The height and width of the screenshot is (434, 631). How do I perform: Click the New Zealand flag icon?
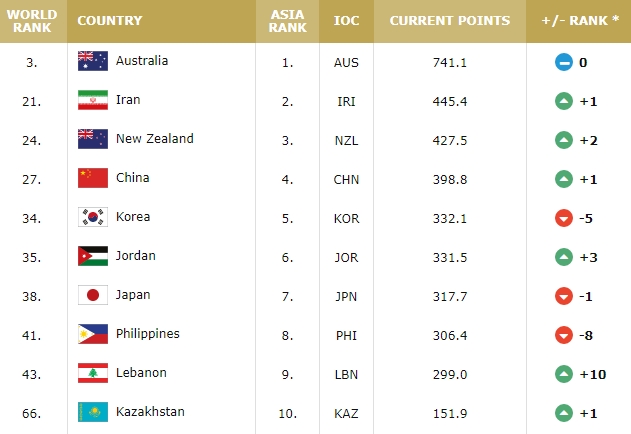pos(93,139)
